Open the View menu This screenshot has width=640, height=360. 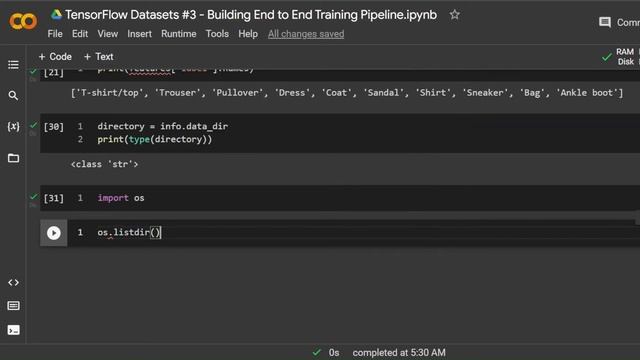click(108, 34)
